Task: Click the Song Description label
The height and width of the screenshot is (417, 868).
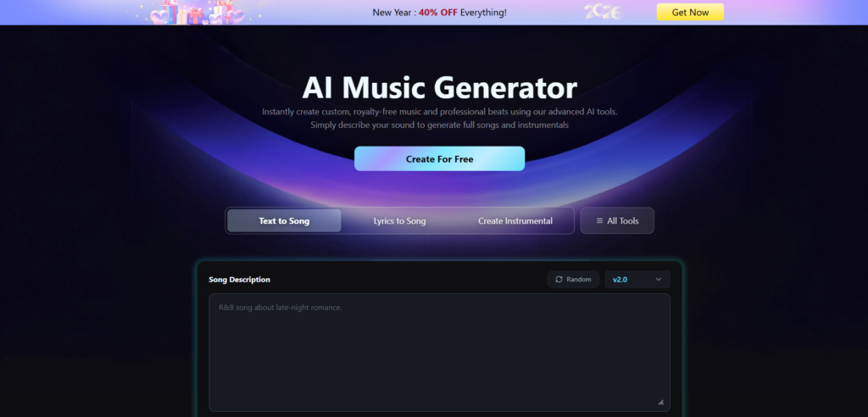Action: click(x=240, y=280)
